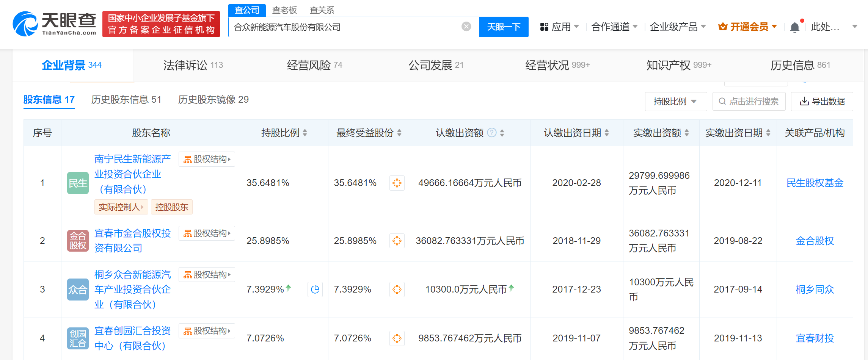Screen dimensions: 868x360
Task: Open pie chart icon for 7.3929% holding
Action: [x=315, y=290]
